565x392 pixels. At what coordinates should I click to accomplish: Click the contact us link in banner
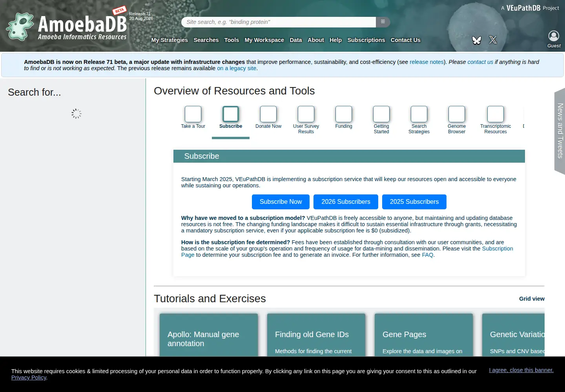(480, 62)
